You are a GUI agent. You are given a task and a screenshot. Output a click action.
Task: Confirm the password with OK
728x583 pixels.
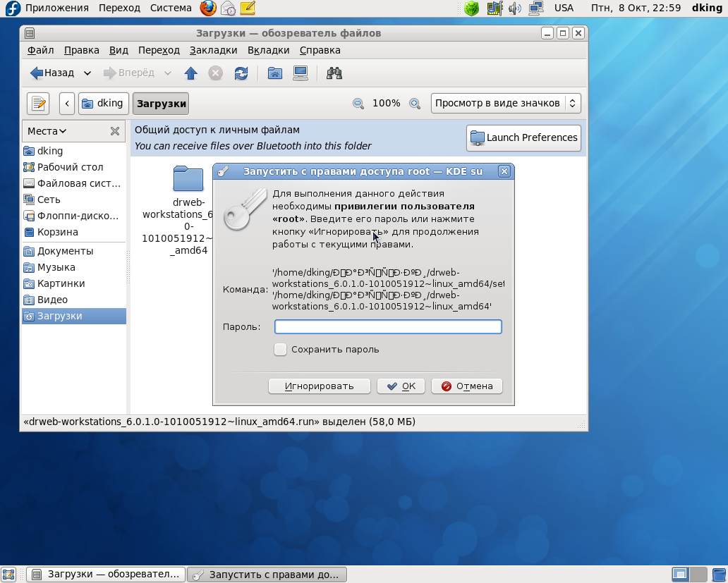click(401, 386)
